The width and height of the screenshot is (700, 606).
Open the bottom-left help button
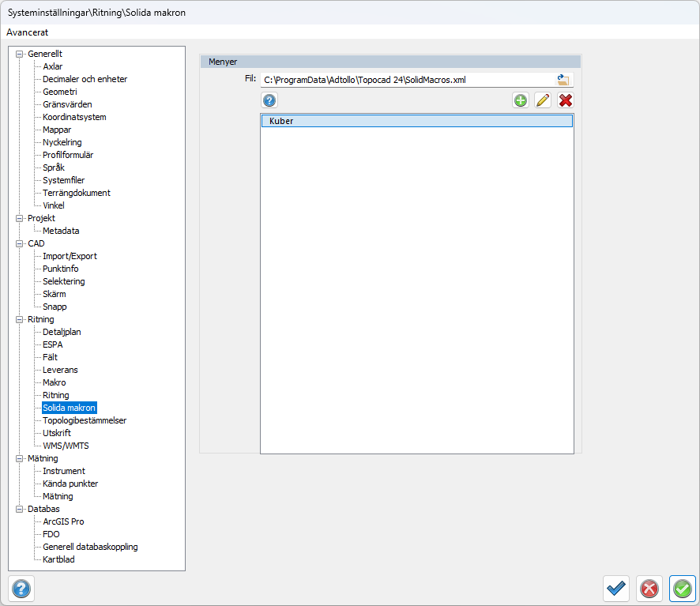[21, 589]
